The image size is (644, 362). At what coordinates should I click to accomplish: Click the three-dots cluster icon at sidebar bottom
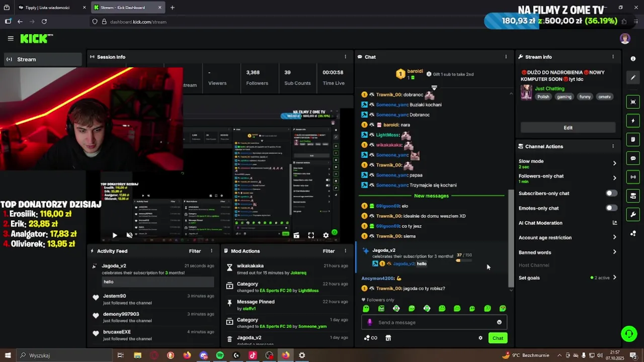[633, 233]
